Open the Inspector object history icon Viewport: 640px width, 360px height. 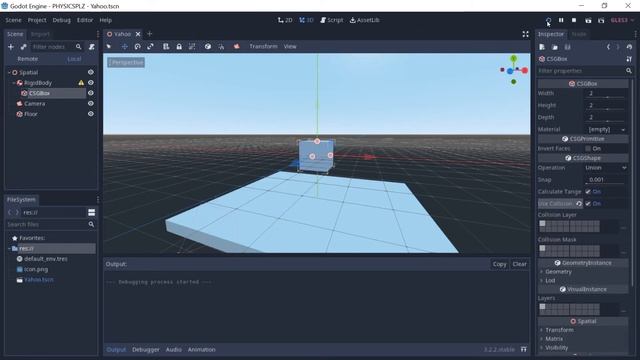629,47
